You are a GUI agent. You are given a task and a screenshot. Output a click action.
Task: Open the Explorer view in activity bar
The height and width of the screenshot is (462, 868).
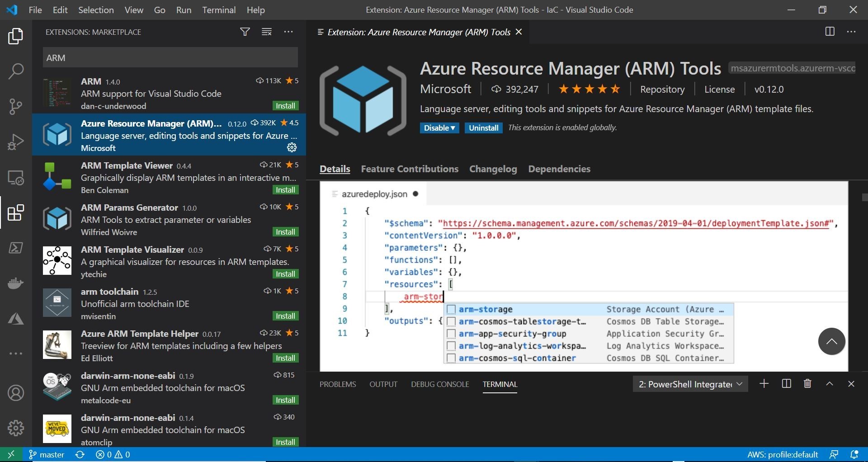click(16, 36)
